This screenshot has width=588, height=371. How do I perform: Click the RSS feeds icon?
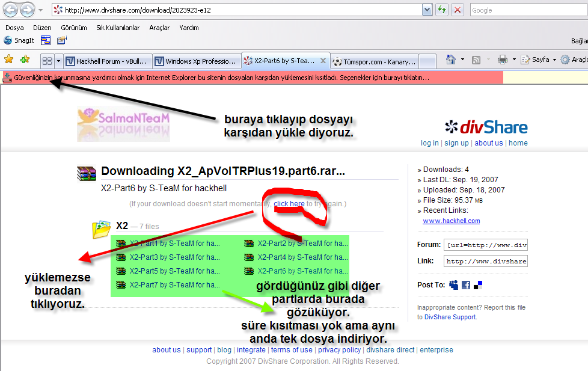(476, 60)
